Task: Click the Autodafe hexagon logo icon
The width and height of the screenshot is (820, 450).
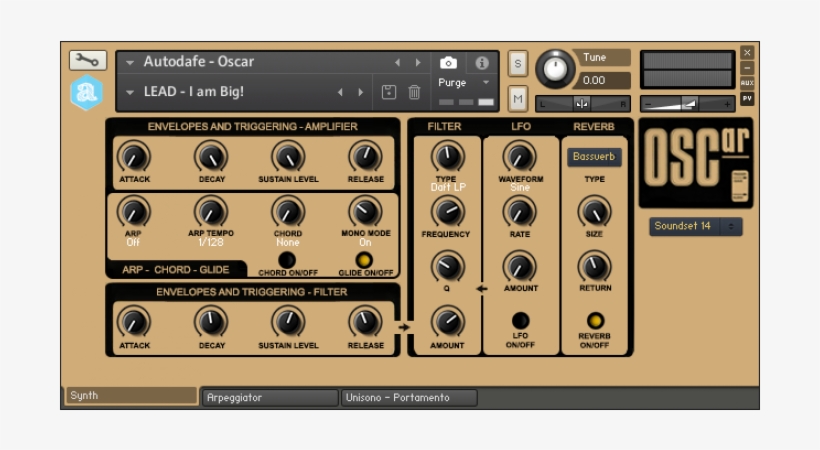Action: (86, 93)
